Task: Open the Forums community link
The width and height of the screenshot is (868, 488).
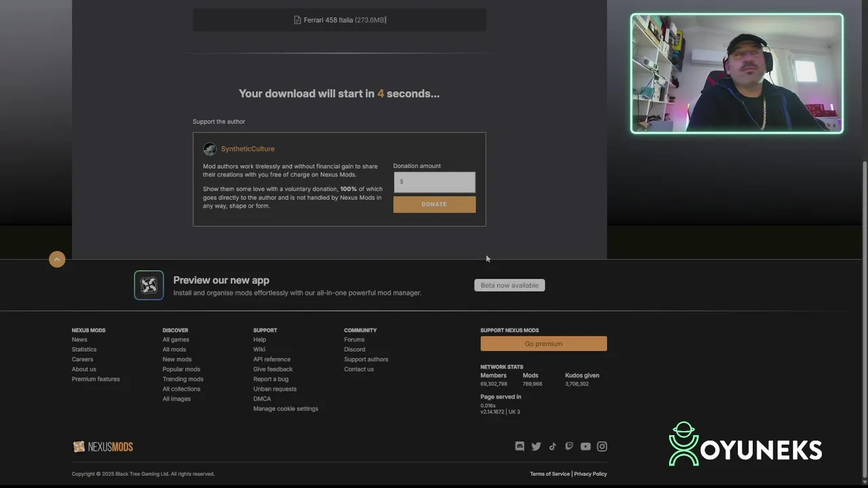Action: click(354, 340)
